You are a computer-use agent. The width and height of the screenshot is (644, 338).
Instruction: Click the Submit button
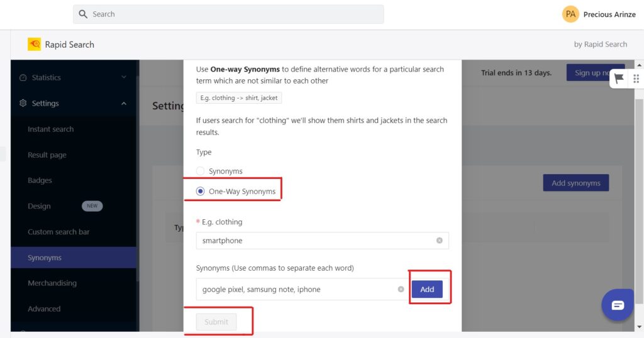(x=216, y=322)
